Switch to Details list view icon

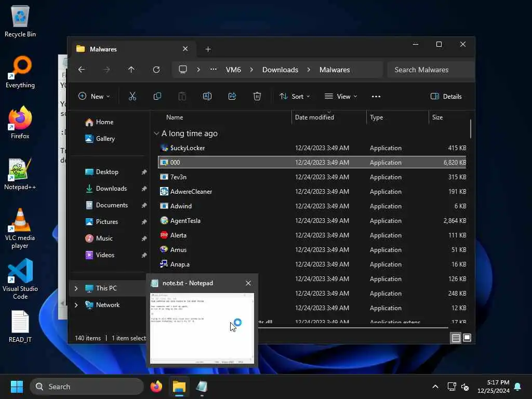coord(456,338)
